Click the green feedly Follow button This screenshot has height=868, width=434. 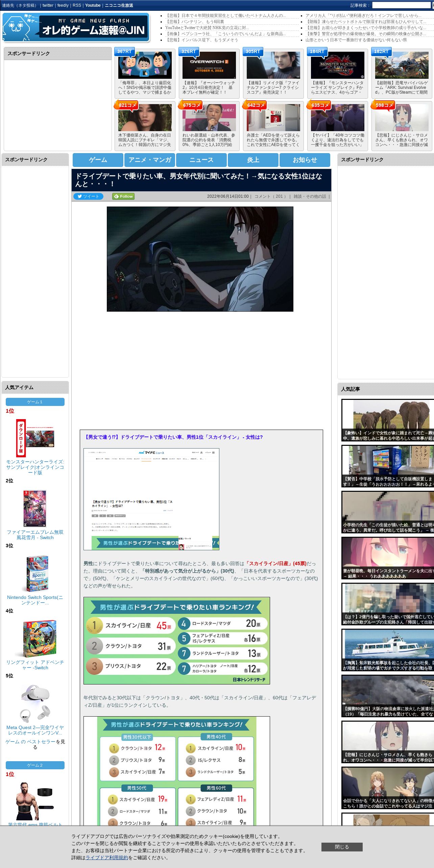tap(123, 196)
